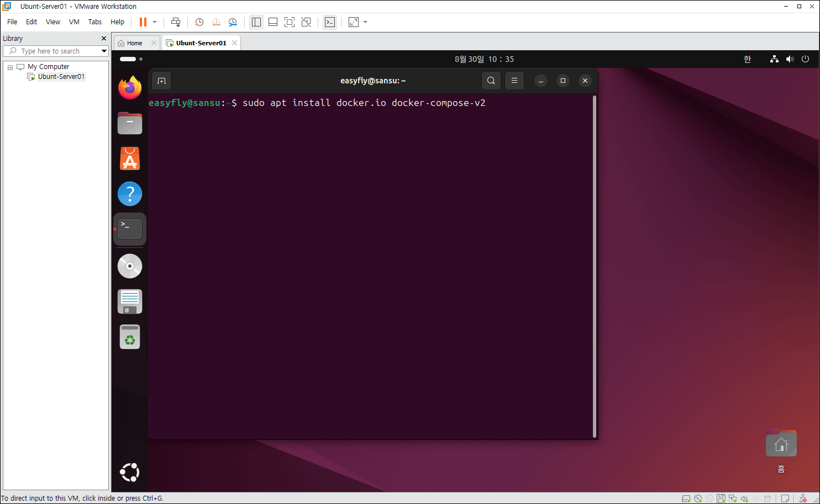Close the Home tab
The width and height of the screenshot is (820, 504).
[x=154, y=43]
